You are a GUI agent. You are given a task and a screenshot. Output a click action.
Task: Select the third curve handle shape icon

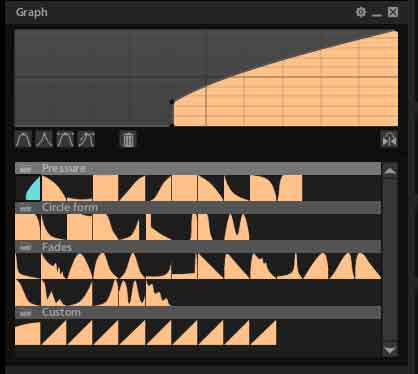[65, 139]
